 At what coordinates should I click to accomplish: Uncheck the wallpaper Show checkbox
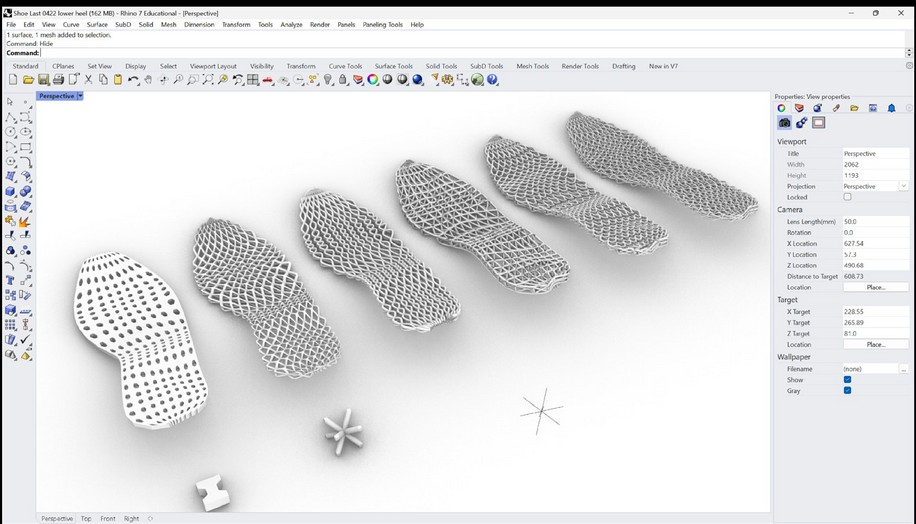(847, 380)
